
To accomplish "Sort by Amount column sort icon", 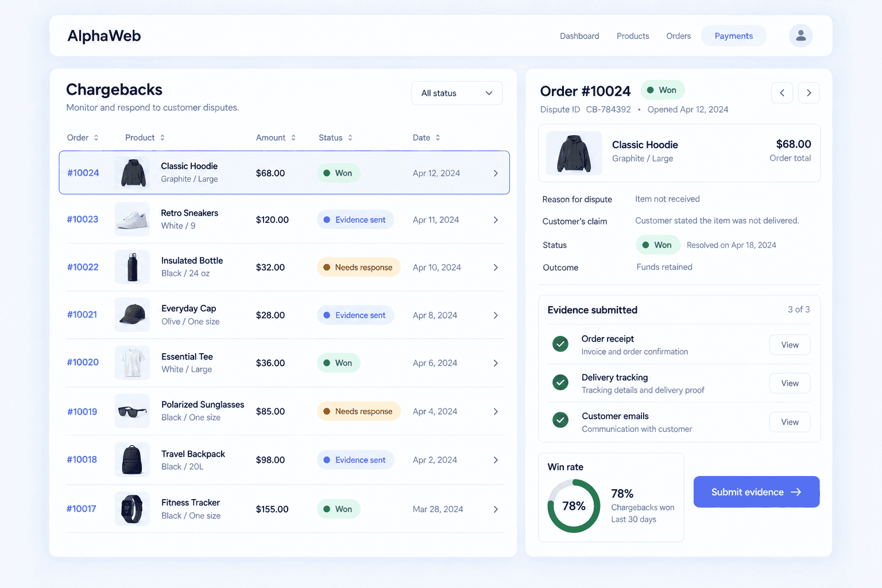I will [x=293, y=138].
